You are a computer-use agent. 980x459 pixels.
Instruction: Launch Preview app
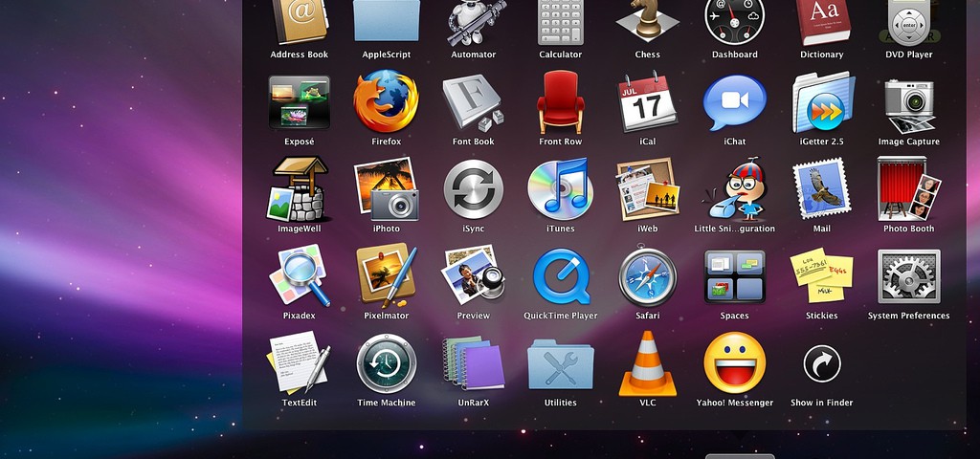[473, 274]
